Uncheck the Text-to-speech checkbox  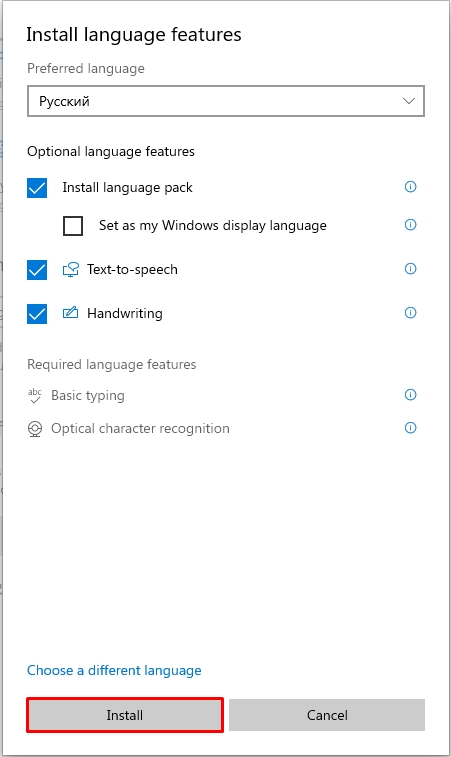click(37, 270)
